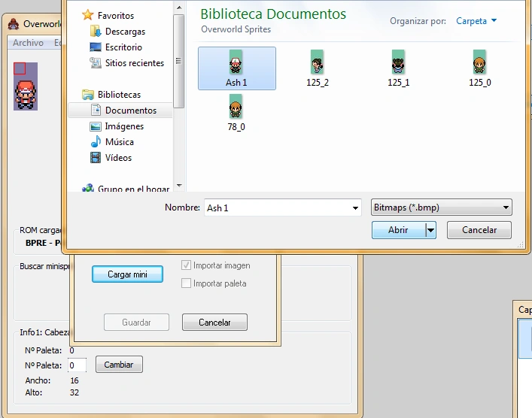Select the 125_0 sprite file
Viewport: 532px width, 418px height.
(479, 68)
